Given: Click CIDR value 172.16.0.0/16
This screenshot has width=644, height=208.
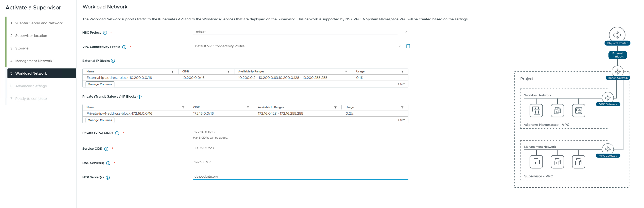Looking at the screenshot, I should pos(203,114).
